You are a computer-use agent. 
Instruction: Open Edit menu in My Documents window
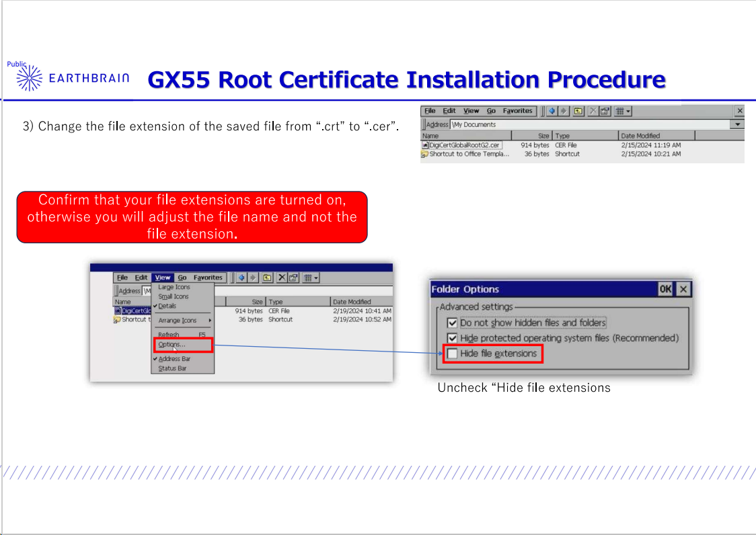(449, 111)
